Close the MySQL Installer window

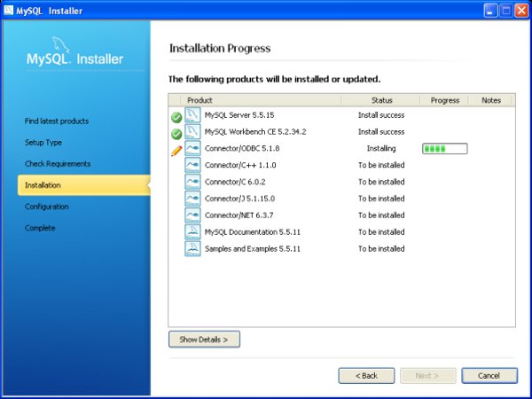tap(522, 11)
